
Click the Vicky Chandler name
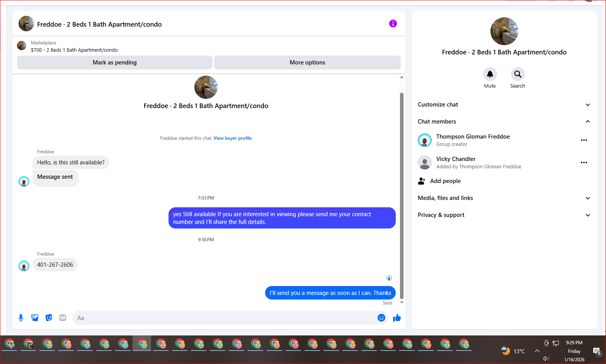[456, 159]
